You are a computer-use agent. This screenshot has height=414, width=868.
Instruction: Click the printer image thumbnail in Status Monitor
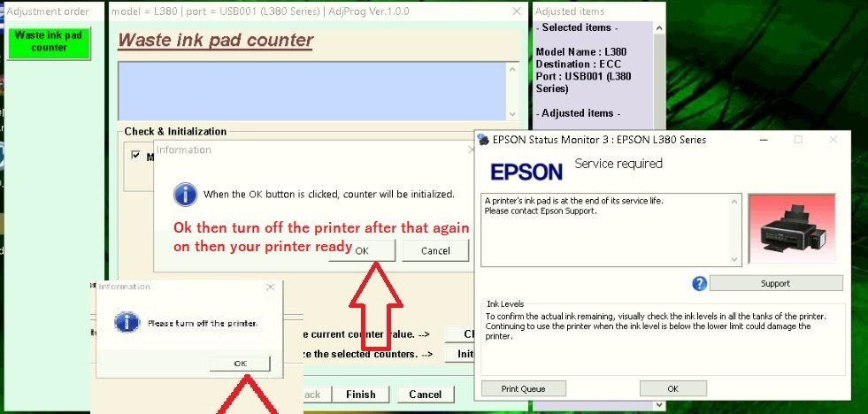(x=792, y=228)
